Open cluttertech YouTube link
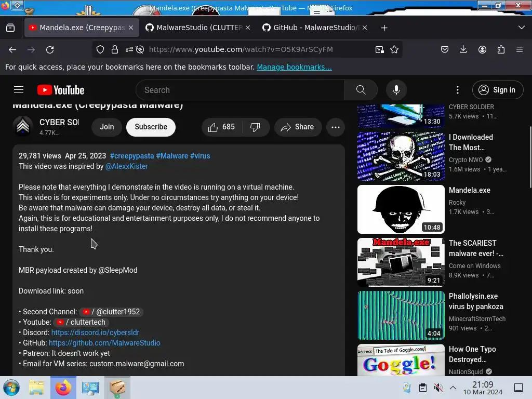This screenshot has height=399, width=532. point(81,322)
